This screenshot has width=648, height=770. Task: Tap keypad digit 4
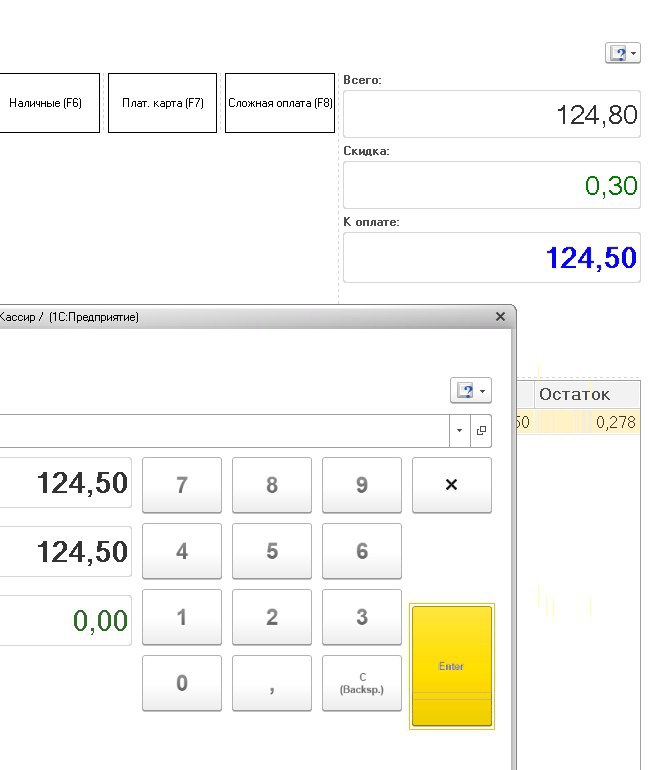point(182,551)
